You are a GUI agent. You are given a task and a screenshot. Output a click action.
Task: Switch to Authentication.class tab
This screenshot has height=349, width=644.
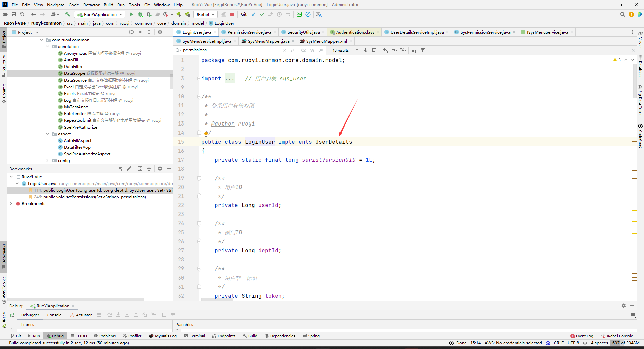tap(355, 32)
